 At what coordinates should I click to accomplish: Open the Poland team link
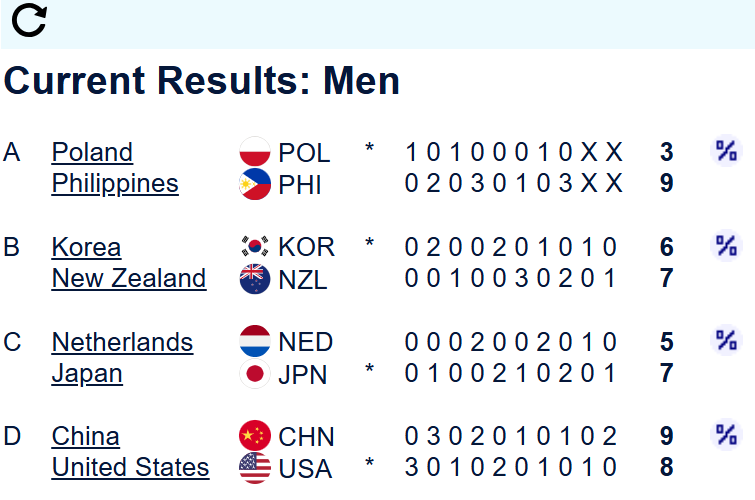click(x=92, y=152)
